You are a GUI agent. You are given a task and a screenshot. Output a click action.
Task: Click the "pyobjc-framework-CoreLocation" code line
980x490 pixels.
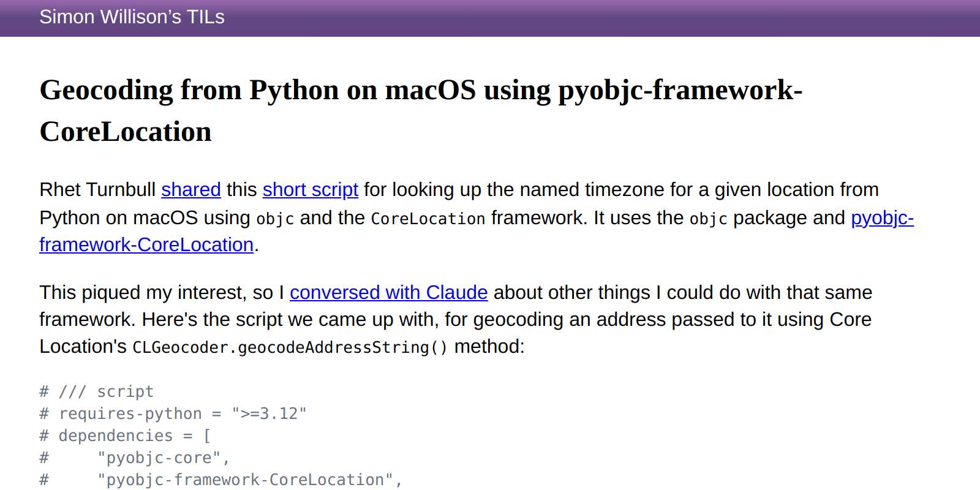pos(221,480)
